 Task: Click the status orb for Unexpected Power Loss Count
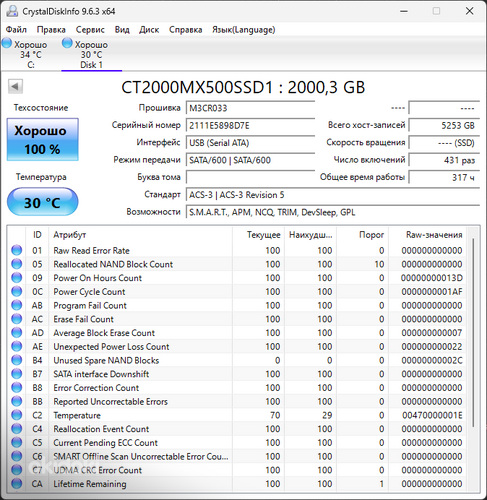pos(16,346)
